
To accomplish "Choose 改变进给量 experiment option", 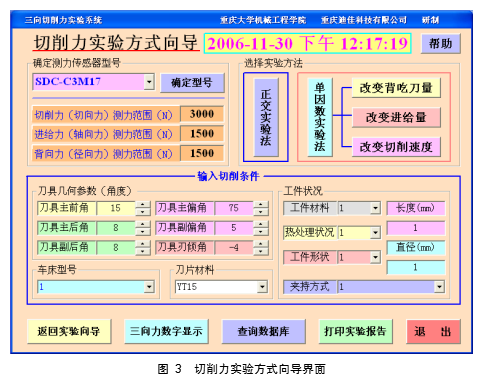I will coord(396,117).
